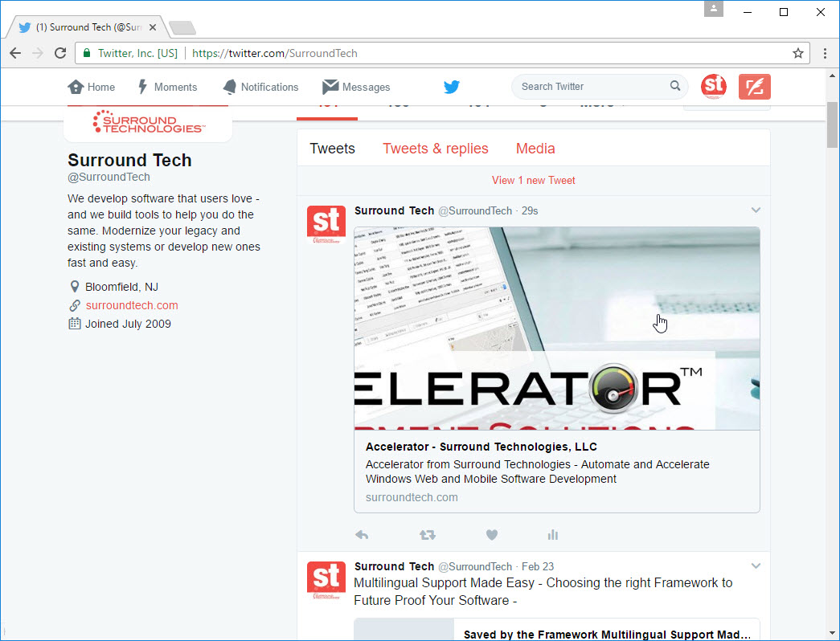840x641 pixels.
Task: Switch to the Media tab
Action: coord(535,149)
